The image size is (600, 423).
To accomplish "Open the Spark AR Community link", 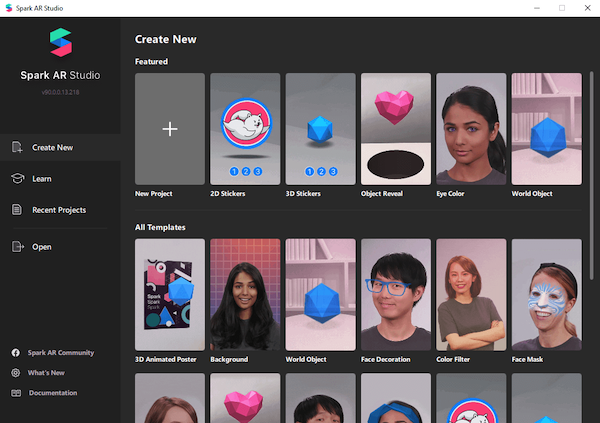I will coord(61,353).
